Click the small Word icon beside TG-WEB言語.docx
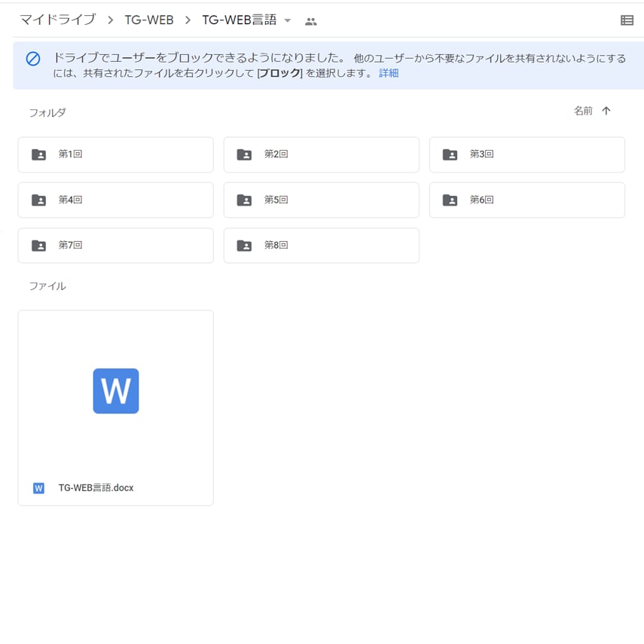644x644 pixels. (x=39, y=488)
